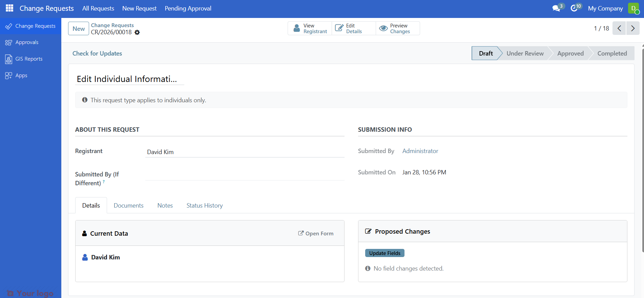Click Check for Updates
Image resolution: width=644 pixels, height=298 pixels.
97,54
